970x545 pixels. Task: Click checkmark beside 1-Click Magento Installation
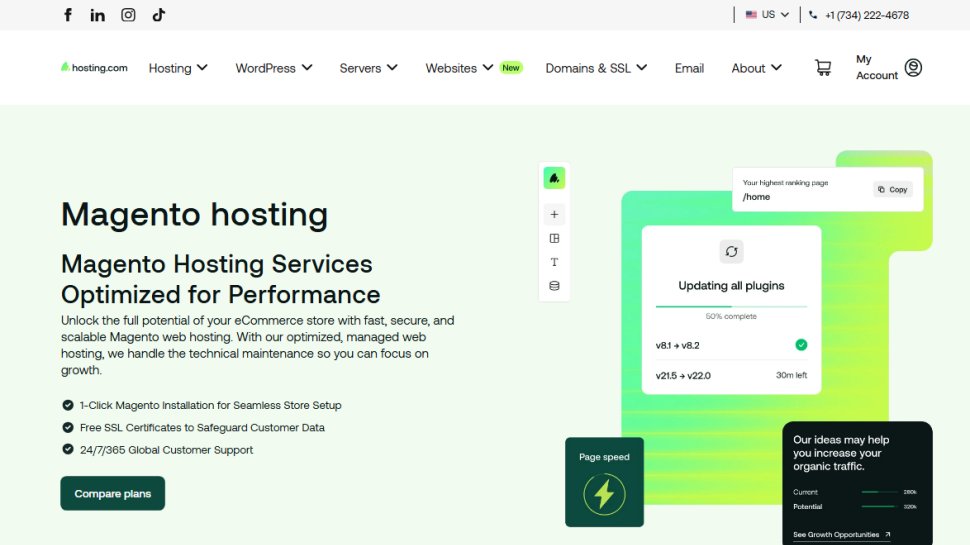point(68,405)
